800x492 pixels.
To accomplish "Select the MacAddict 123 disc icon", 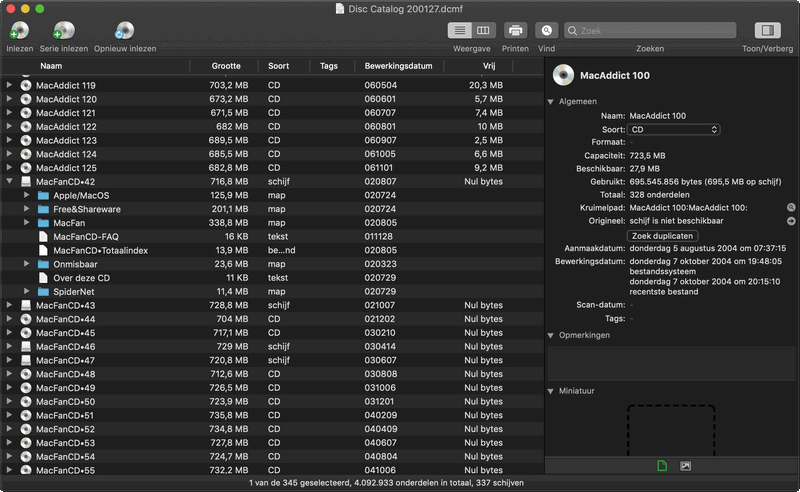I will point(26,140).
